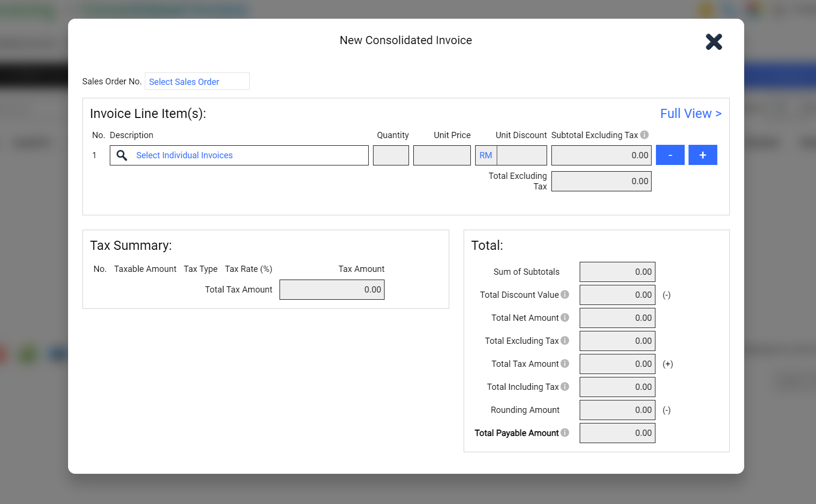Close the New Consolidated Invoice dialog
The width and height of the screenshot is (816, 504).
click(714, 42)
